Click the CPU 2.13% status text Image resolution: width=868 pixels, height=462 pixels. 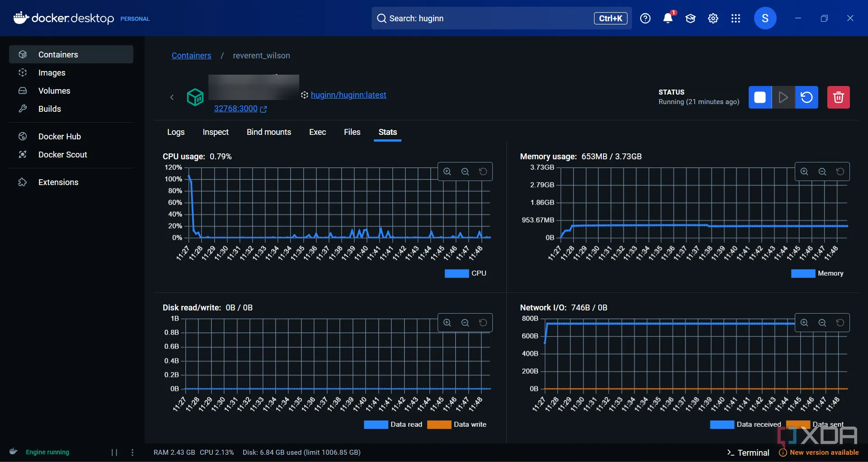point(217,452)
